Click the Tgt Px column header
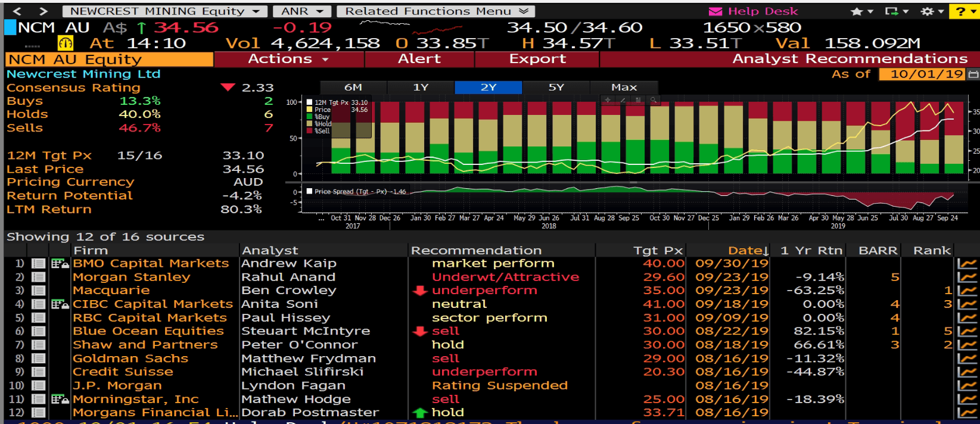The height and width of the screenshot is (424, 980). point(641,251)
